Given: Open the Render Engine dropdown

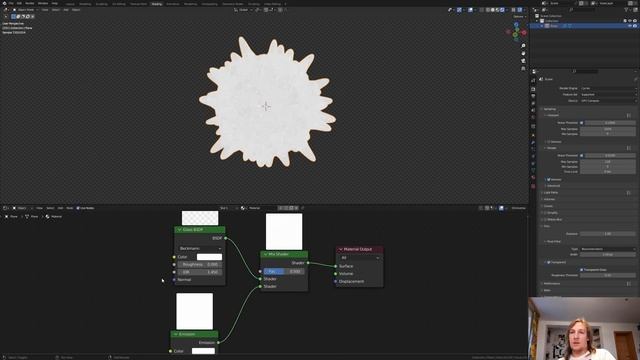Looking at the screenshot, I should 608,88.
